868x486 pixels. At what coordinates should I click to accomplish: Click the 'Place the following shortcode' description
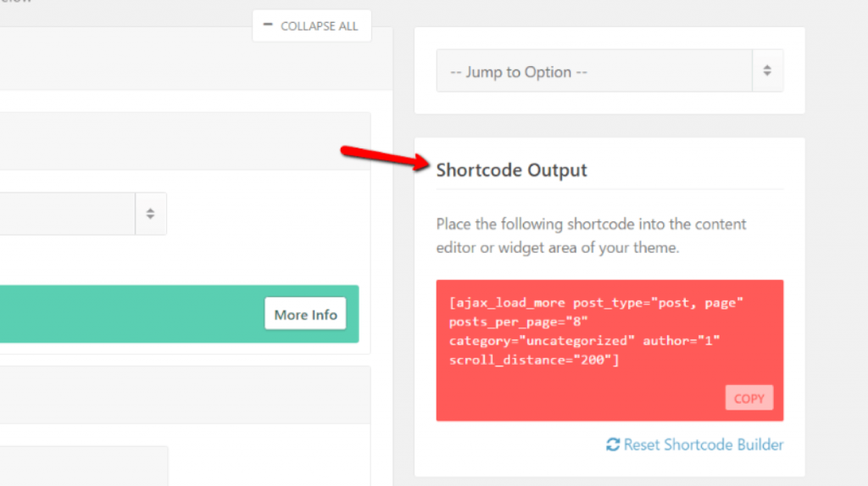coord(591,236)
